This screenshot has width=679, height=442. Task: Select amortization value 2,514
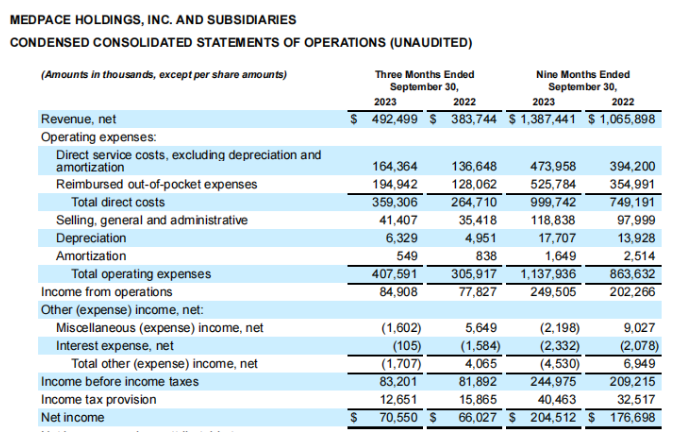[639, 256]
